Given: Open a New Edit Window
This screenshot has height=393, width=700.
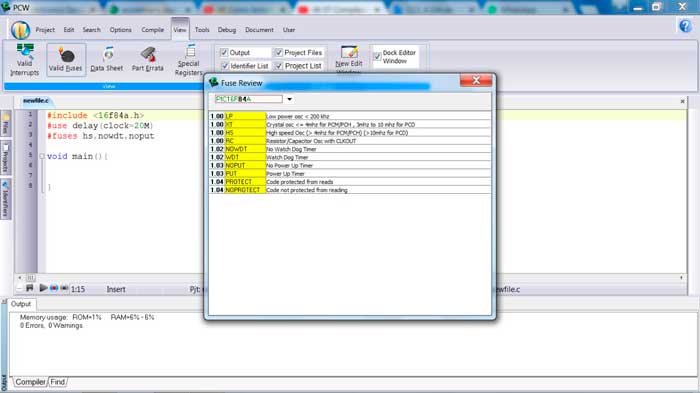Looking at the screenshot, I should [x=349, y=59].
